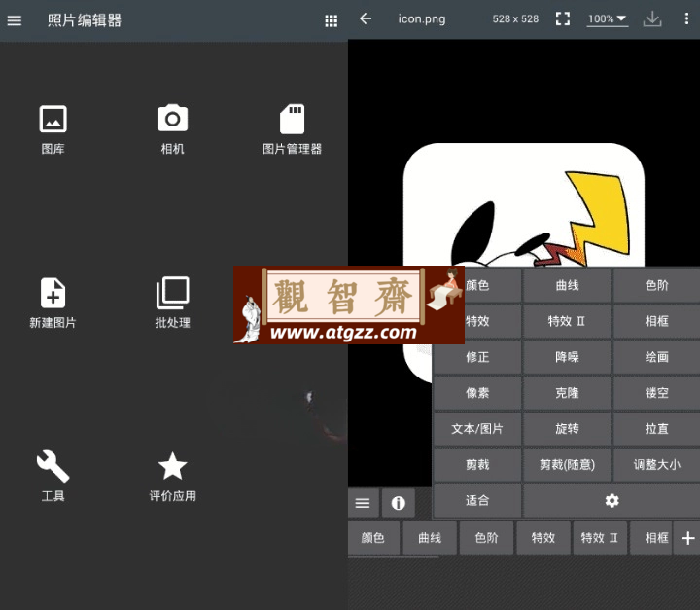Open the editor's bottom hamburger menu button

pos(363,503)
